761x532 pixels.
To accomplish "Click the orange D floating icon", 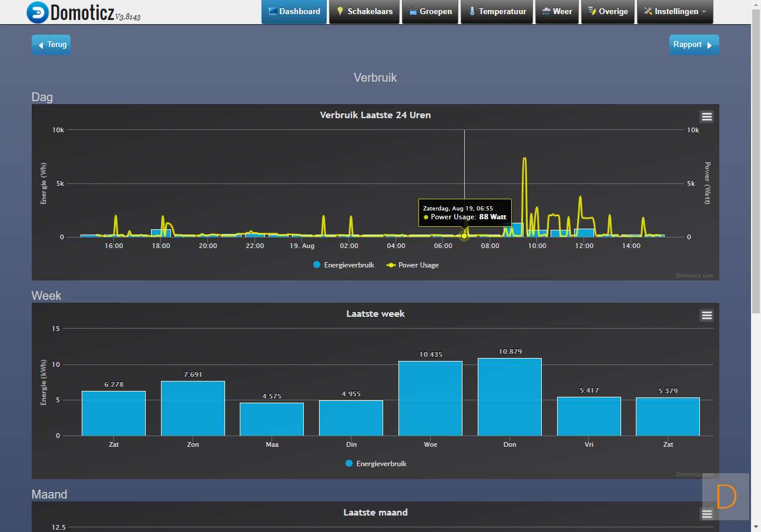I will pos(726,497).
